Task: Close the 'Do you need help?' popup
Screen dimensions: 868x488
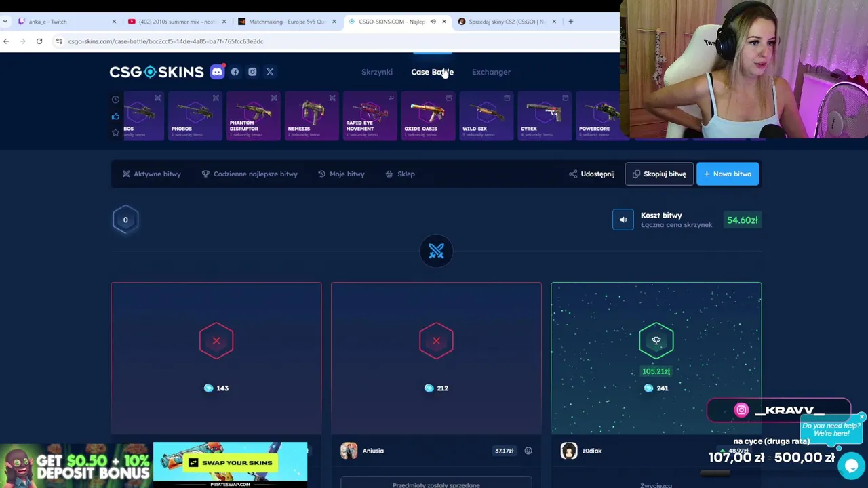Action: 861,417
